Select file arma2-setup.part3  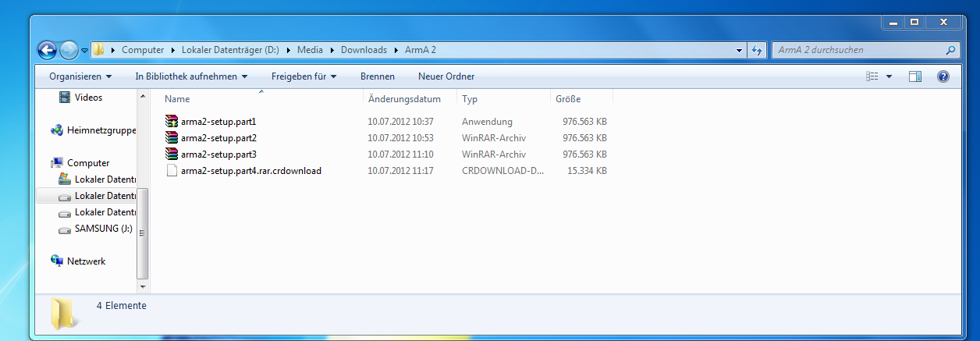[218, 155]
